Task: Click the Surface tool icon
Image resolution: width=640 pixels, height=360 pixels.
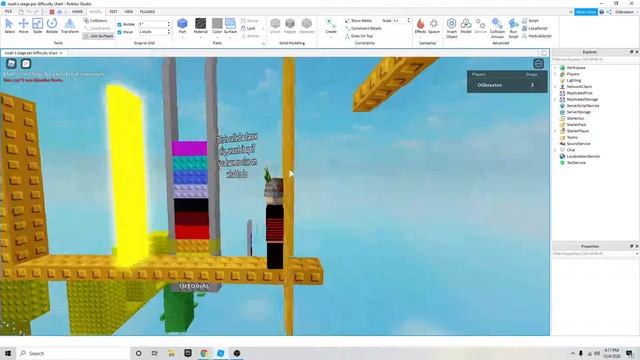Action: [x=230, y=26]
